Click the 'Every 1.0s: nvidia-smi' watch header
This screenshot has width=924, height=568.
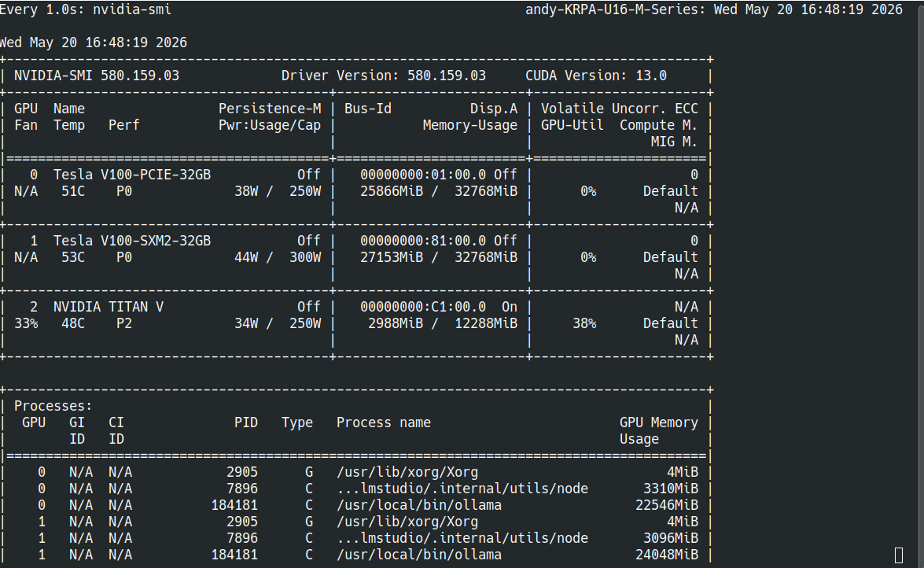coord(86,9)
